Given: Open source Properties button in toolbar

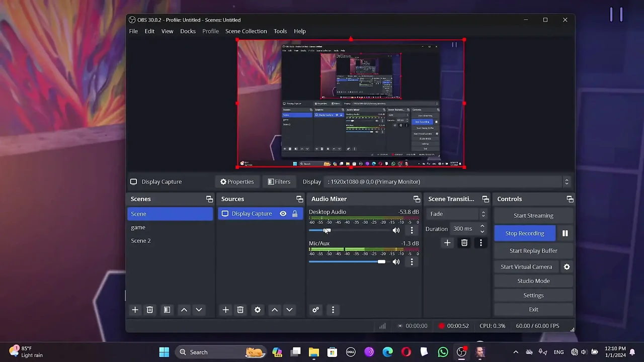Looking at the screenshot, I should (x=236, y=182).
